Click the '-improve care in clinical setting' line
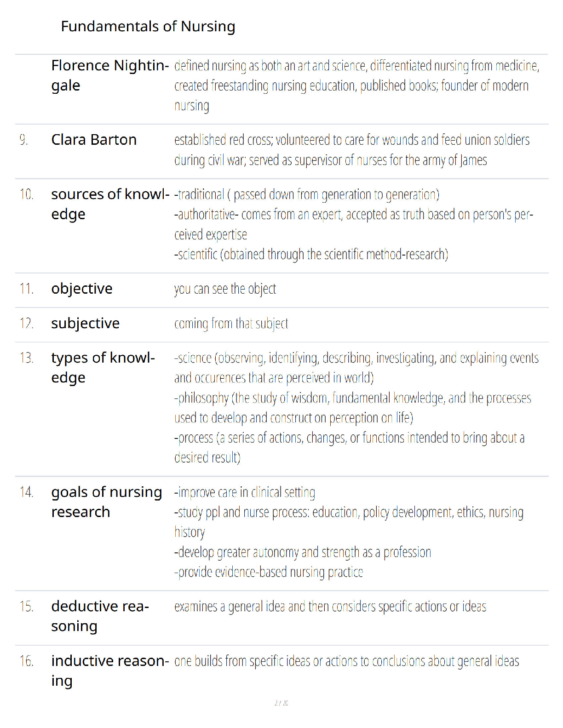The image size is (563, 728). 245,492
